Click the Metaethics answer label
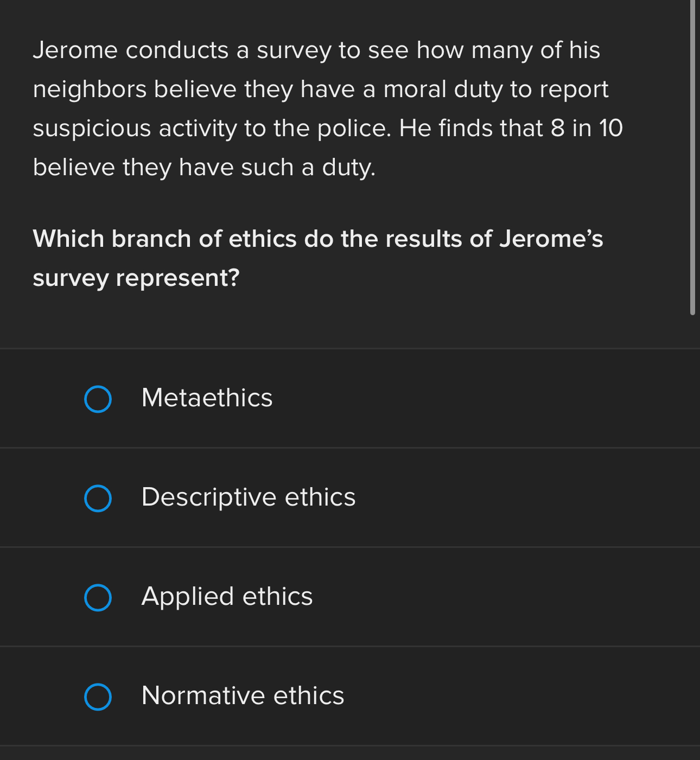The width and height of the screenshot is (700, 760). pyautogui.click(x=207, y=398)
